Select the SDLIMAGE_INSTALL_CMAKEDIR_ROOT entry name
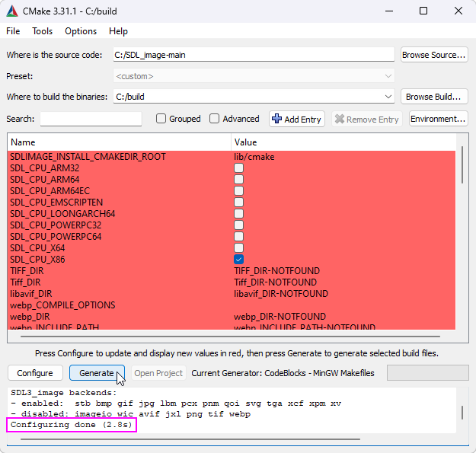The width and height of the screenshot is (476, 453). coord(88,157)
